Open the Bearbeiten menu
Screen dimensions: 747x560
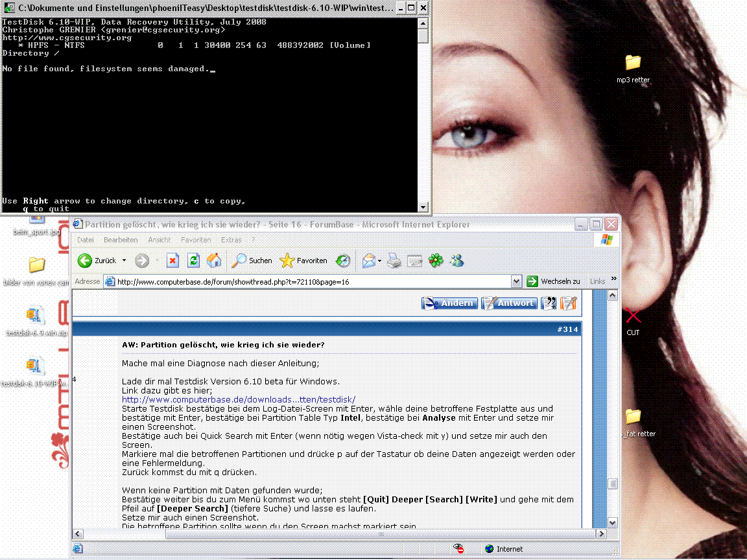(121, 240)
